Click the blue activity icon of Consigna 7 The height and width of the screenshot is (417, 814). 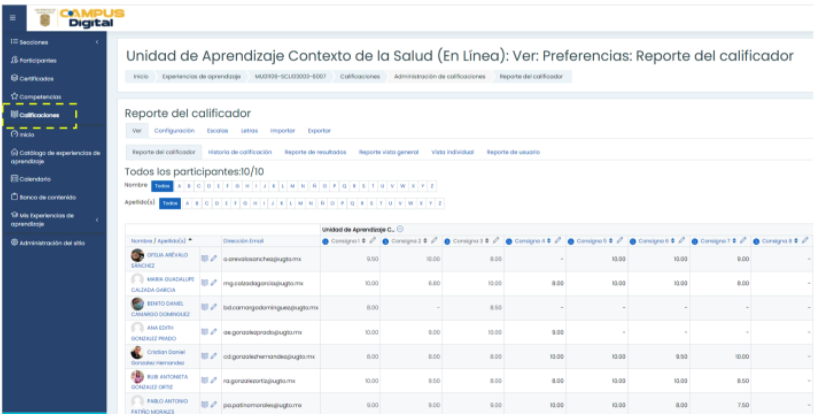point(695,241)
